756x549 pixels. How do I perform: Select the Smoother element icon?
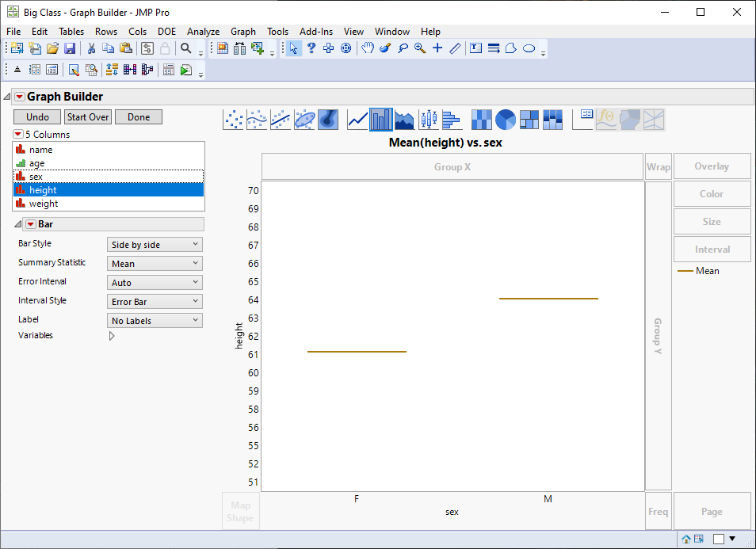[256, 119]
